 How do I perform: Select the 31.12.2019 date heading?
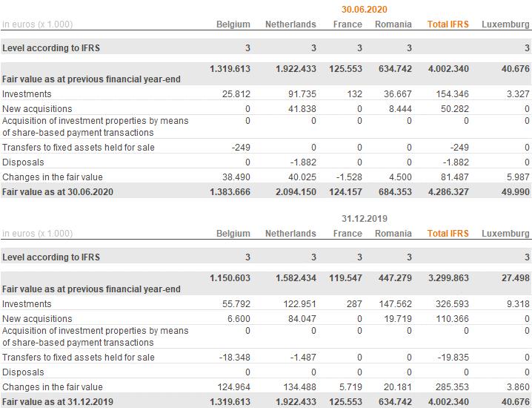(x=364, y=218)
